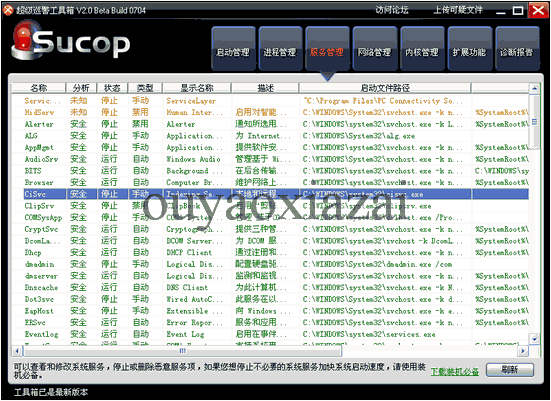Open the 下载装机必备 link

coord(455,371)
